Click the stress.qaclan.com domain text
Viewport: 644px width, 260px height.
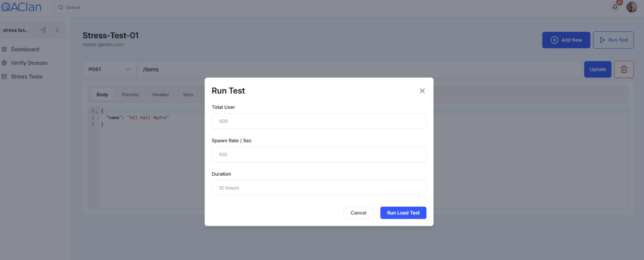pyautogui.click(x=103, y=45)
